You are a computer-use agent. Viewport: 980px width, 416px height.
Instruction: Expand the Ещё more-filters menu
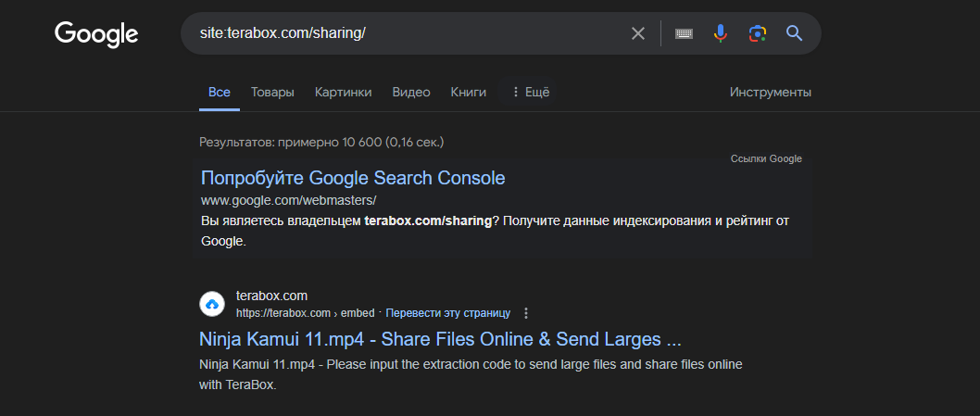[530, 92]
